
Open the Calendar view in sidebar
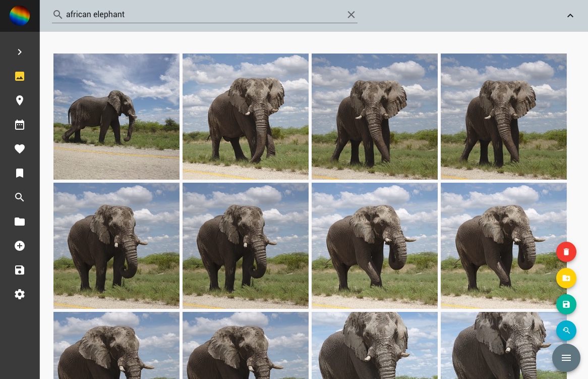[x=20, y=125]
